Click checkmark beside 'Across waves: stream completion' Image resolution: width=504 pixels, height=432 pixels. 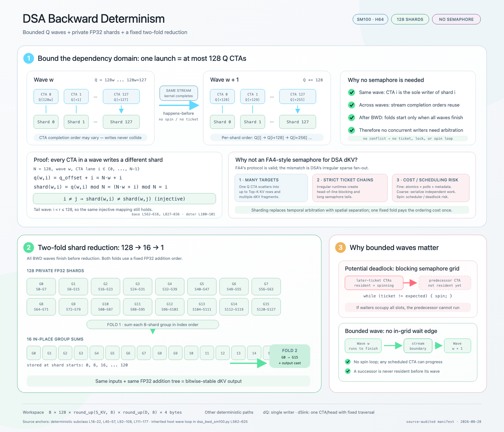coord(352,105)
